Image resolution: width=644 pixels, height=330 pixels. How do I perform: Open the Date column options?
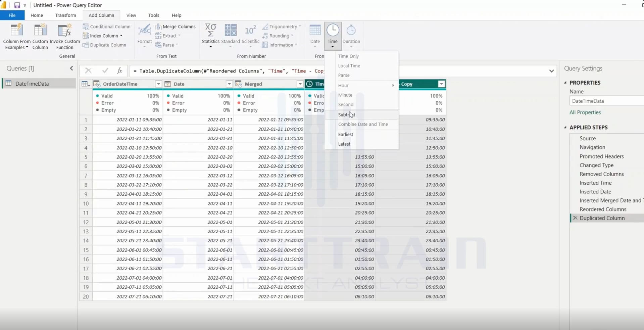tap(315, 36)
